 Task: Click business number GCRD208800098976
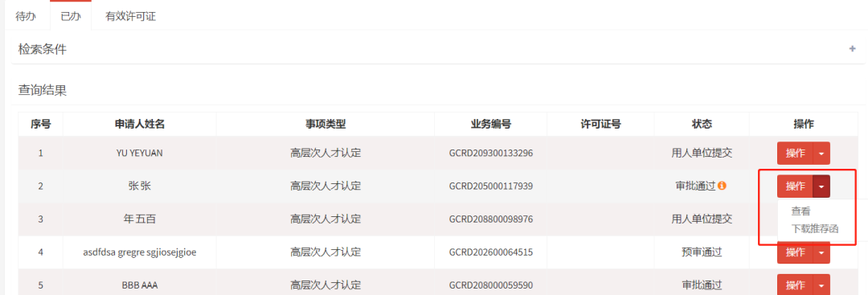491,219
